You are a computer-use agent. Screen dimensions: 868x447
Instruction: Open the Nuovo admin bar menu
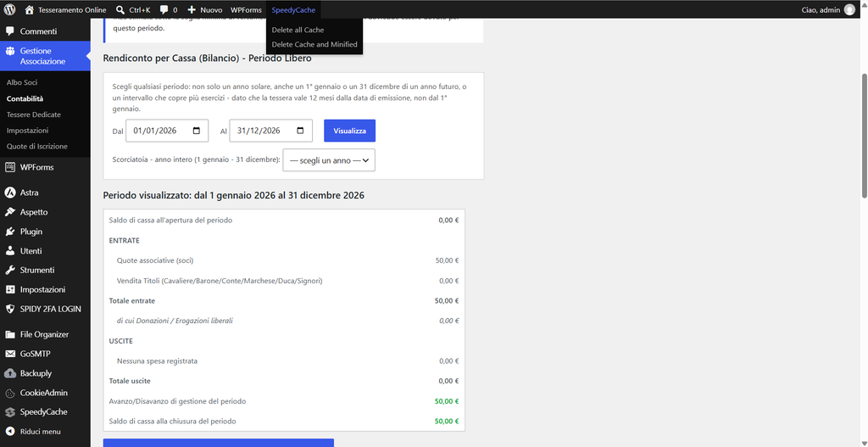[x=205, y=9]
